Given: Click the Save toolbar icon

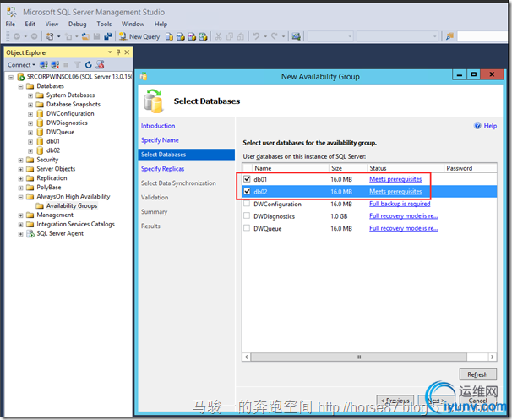Looking at the screenshot, I should pyautogui.click(x=96, y=36).
